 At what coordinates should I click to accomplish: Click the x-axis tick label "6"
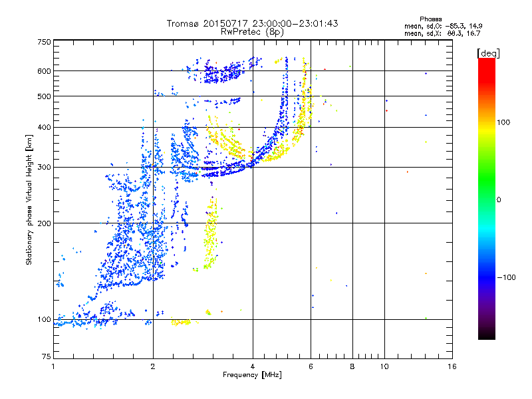pyautogui.click(x=311, y=366)
